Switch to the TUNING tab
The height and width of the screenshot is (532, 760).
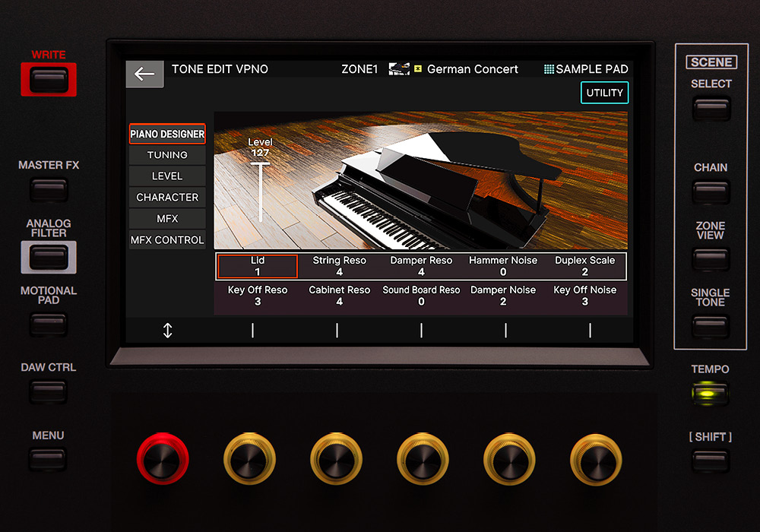click(x=167, y=155)
